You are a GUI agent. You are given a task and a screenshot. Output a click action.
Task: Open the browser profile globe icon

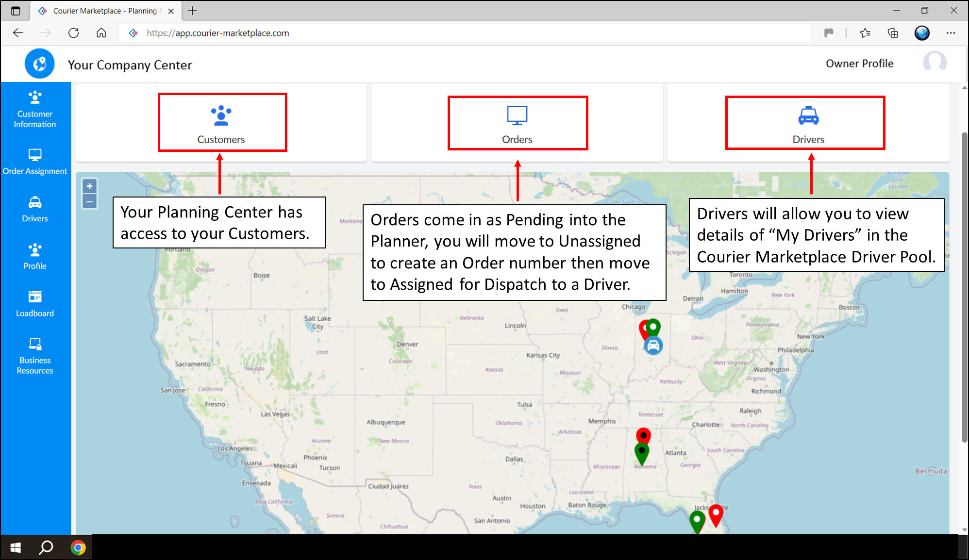(922, 33)
